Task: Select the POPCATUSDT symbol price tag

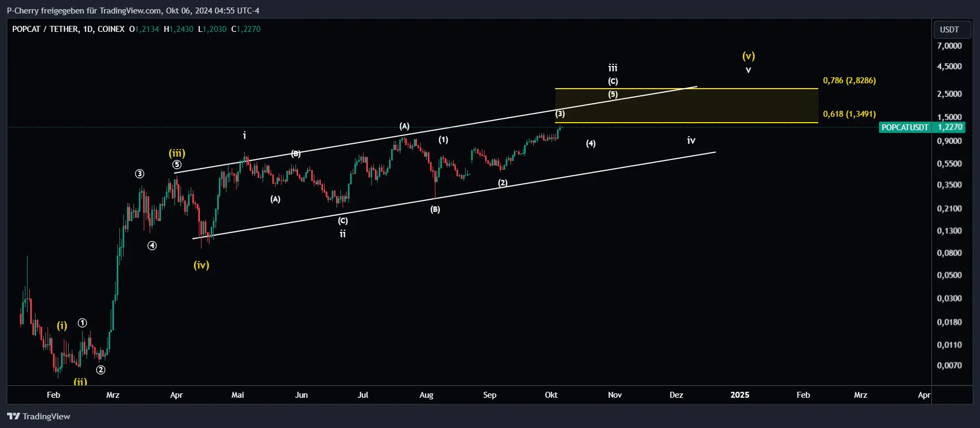Action: pyautogui.click(x=905, y=128)
